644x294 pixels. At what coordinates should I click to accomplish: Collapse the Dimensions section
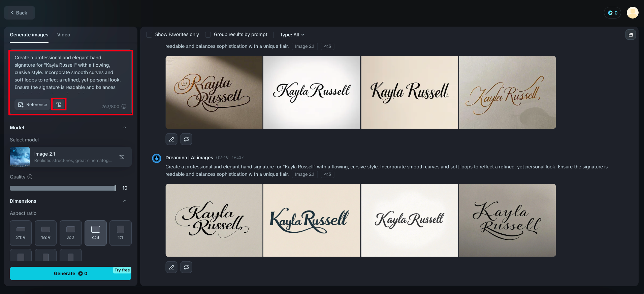(x=125, y=201)
